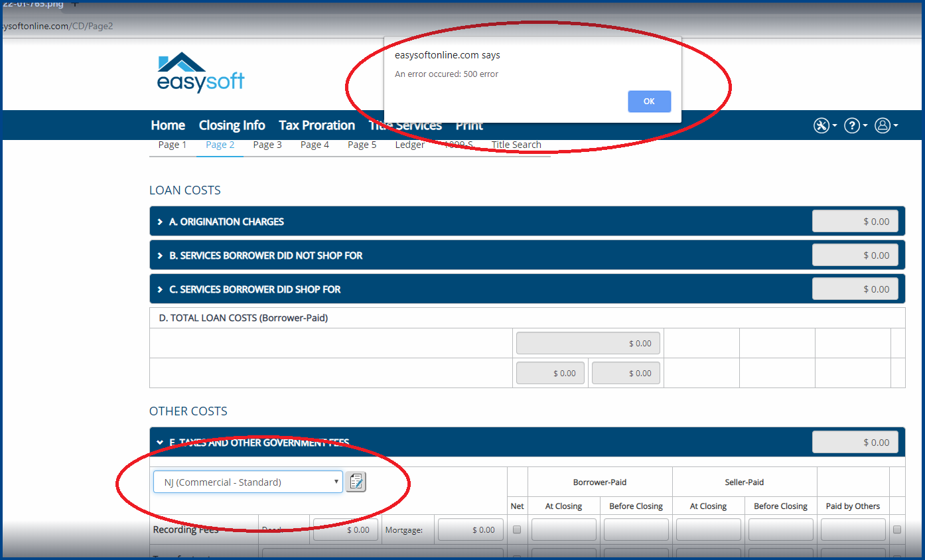This screenshot has height=560, width=925.
Task: Click Borrower-Paid Before Closing field for Recording Fees
Action: tap(636, 529)
